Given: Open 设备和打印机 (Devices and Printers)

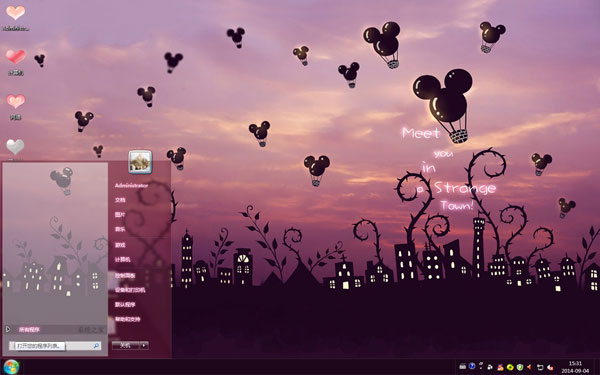Looking at the screenshot, I should click(x=130, y=290).
